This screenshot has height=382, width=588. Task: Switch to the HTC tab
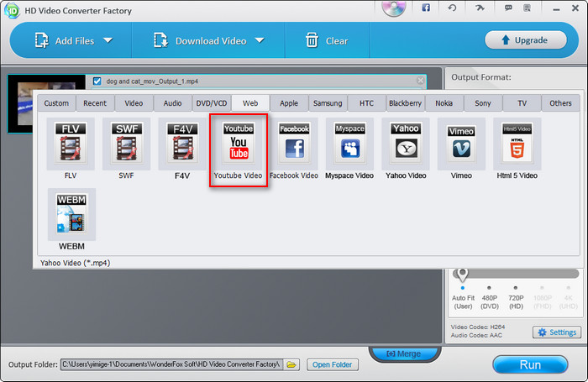366,103
